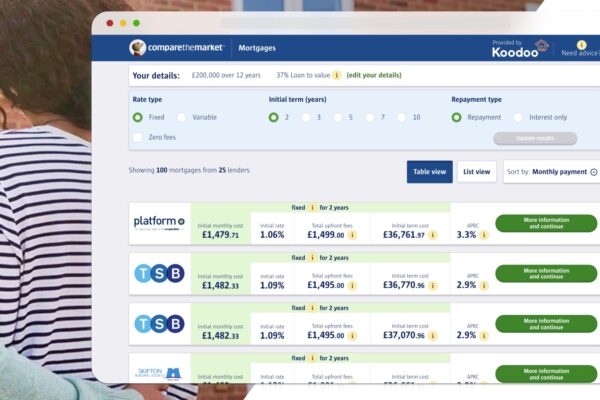Click APRC info icon beside 3.3%
This screenshot has height=400, width=600.
coord(484,235)
